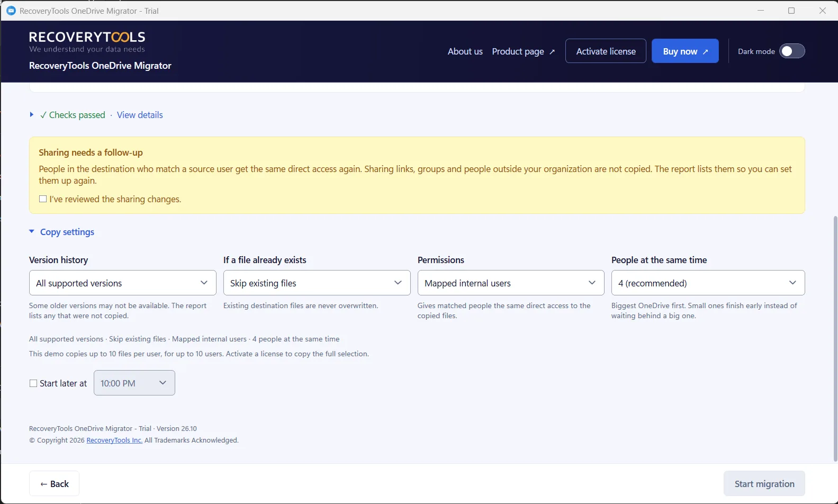Maximize the application window
This screenshot has width=838, height=504.
pos(791,11)
